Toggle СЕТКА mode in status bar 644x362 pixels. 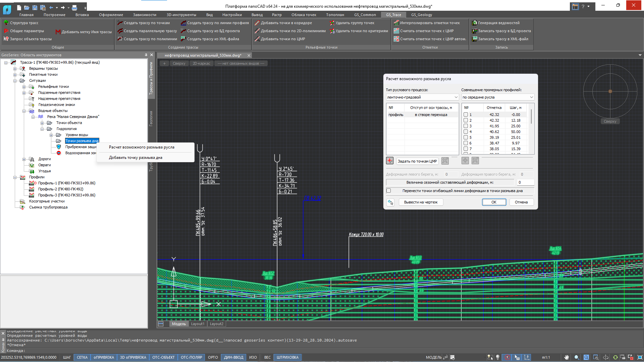[x=82, y=357]
